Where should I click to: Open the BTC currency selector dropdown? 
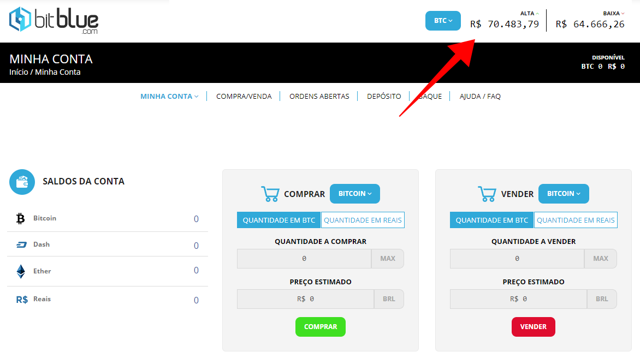442,20
